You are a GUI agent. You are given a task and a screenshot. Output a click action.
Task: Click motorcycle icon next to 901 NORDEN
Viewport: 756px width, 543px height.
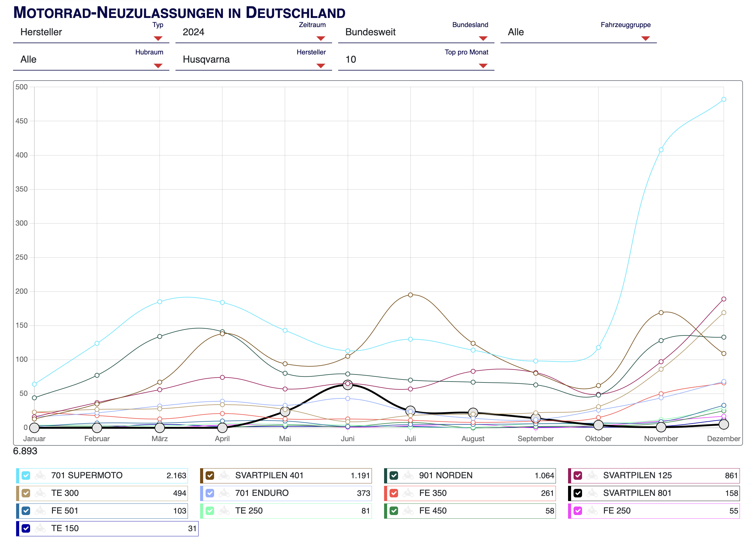click(408, 476)
